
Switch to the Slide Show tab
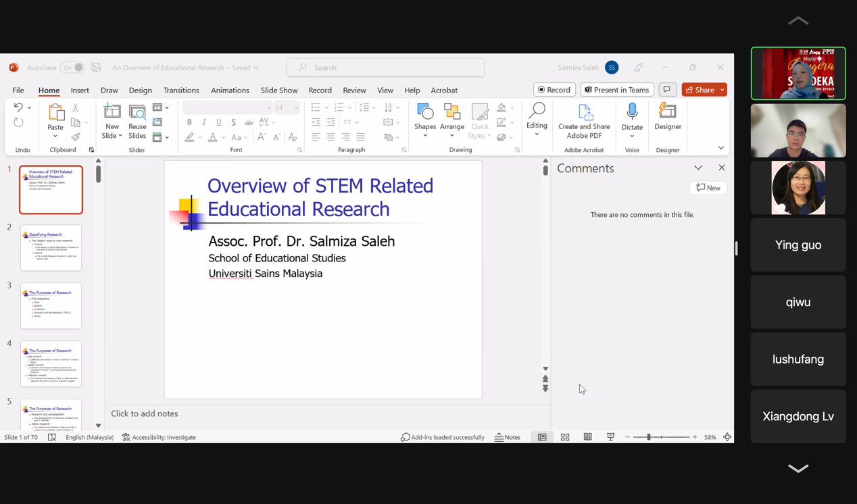pyautogui.click(x=279, y=90)
